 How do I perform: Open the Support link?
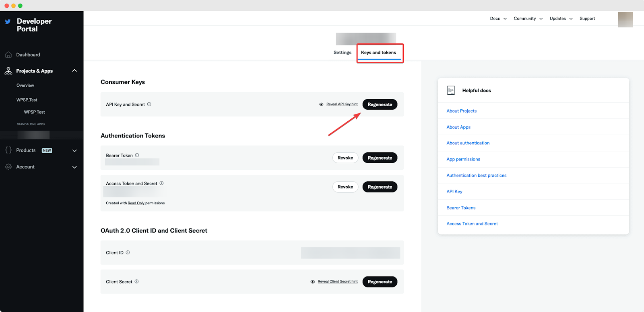(587, 19)
